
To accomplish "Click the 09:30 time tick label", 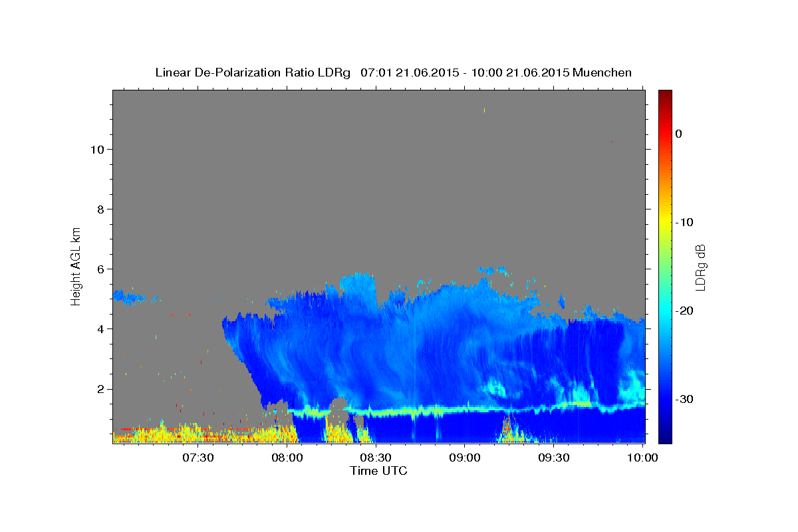I will click(553, 458).
